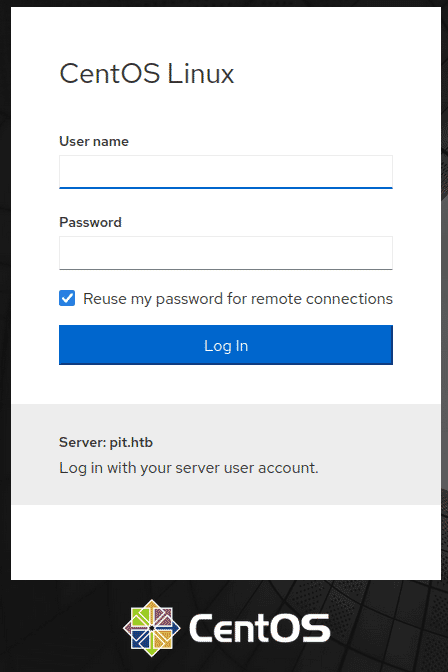Click the Log In button
This screenshot has width=448, height=672.
(226, 345)
